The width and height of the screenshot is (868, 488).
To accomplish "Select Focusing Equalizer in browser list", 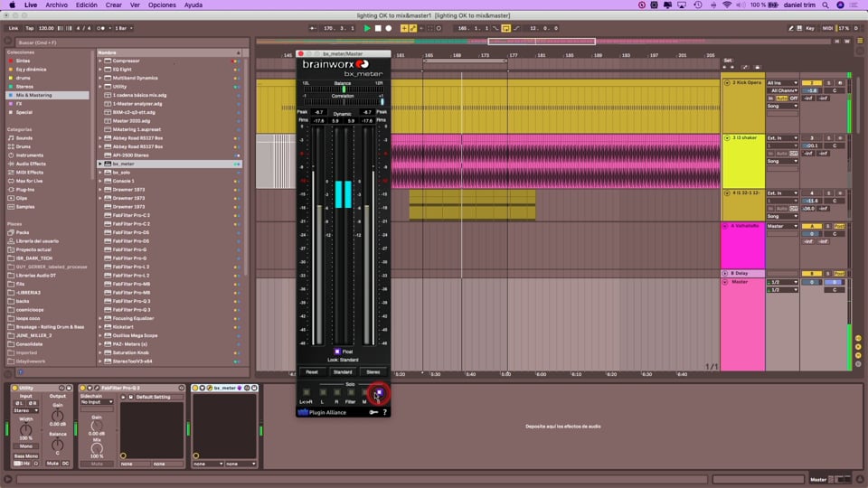I will (133, 318).
